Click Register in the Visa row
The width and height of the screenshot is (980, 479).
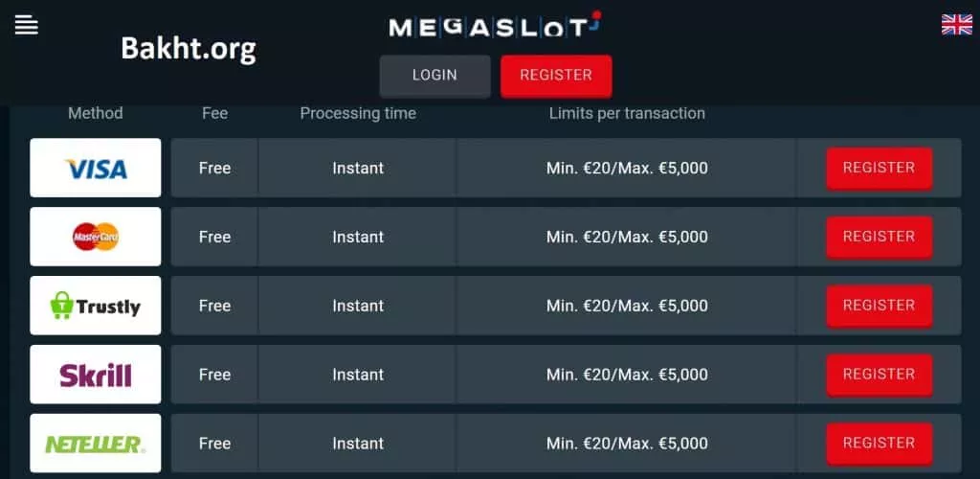[x=879, y=168]
